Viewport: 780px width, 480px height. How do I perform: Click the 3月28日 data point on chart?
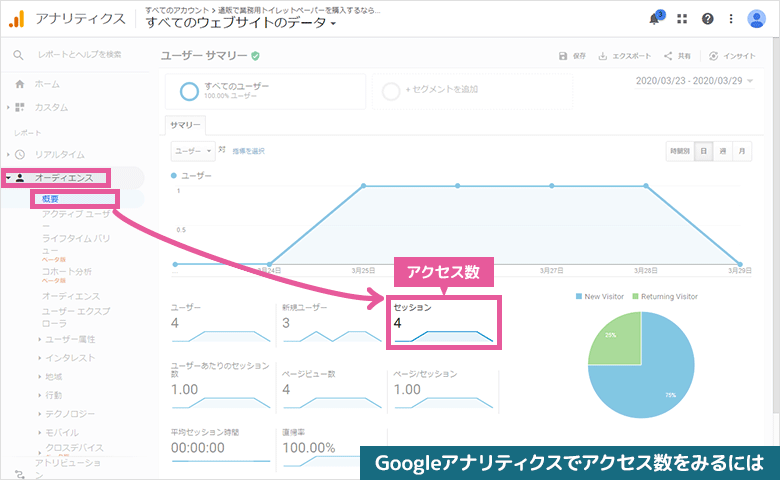(646, 186)
